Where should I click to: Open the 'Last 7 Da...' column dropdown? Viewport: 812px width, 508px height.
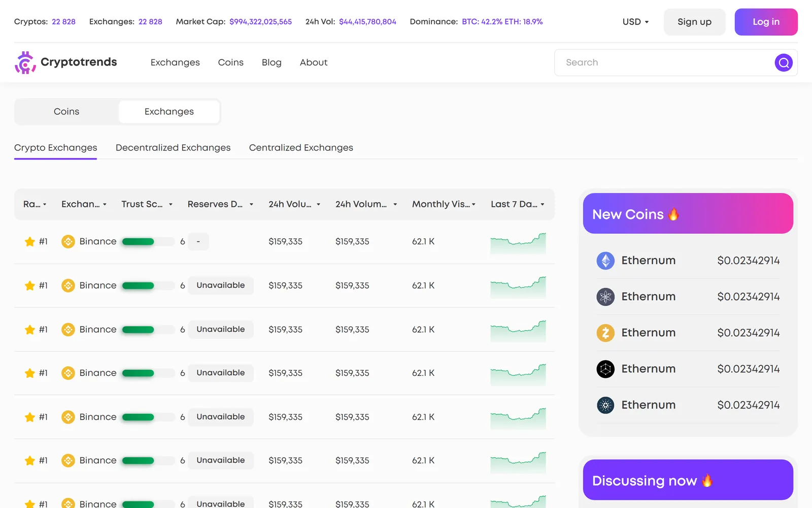(518, 204)
